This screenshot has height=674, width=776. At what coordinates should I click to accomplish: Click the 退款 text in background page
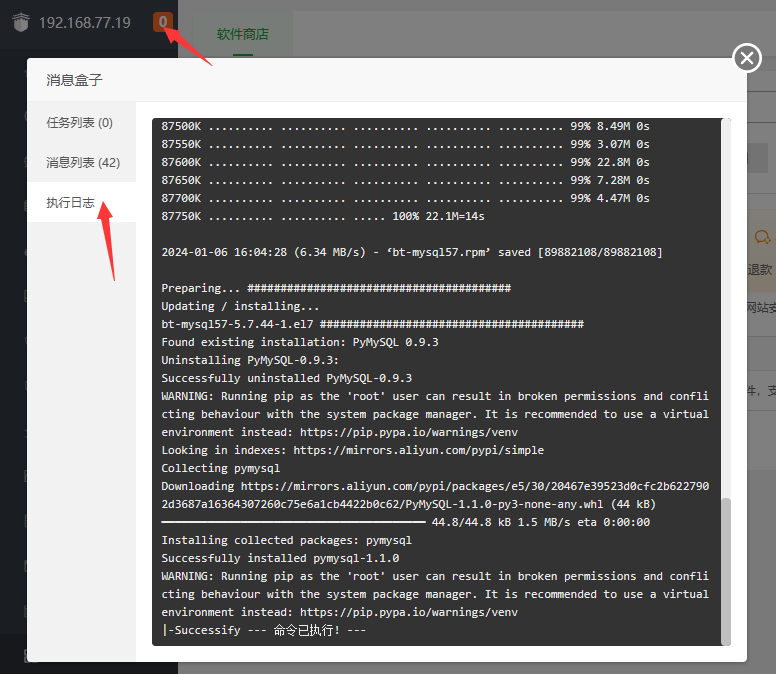tap(760, 270)
